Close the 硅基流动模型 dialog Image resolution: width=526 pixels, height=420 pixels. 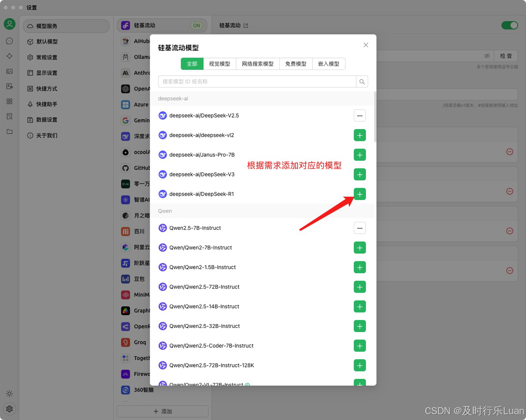click(x=366, y=45)
